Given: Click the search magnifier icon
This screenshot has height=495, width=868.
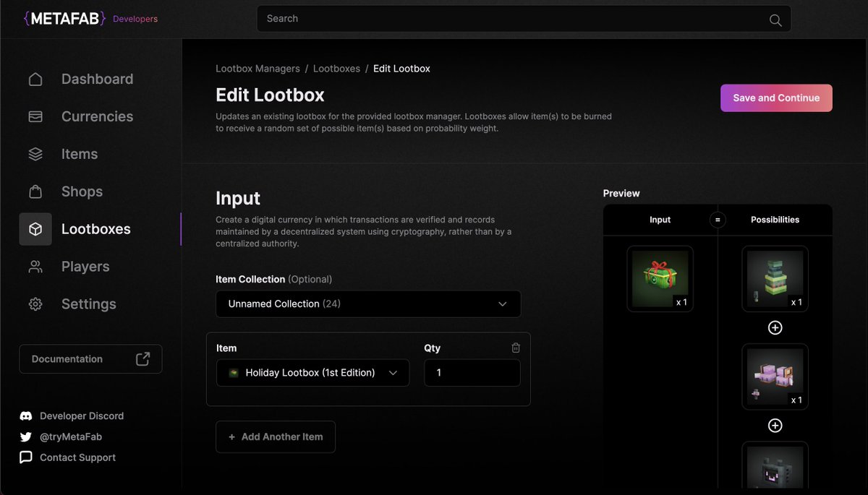Looking at the screenshot, I should tap(775, 20).
